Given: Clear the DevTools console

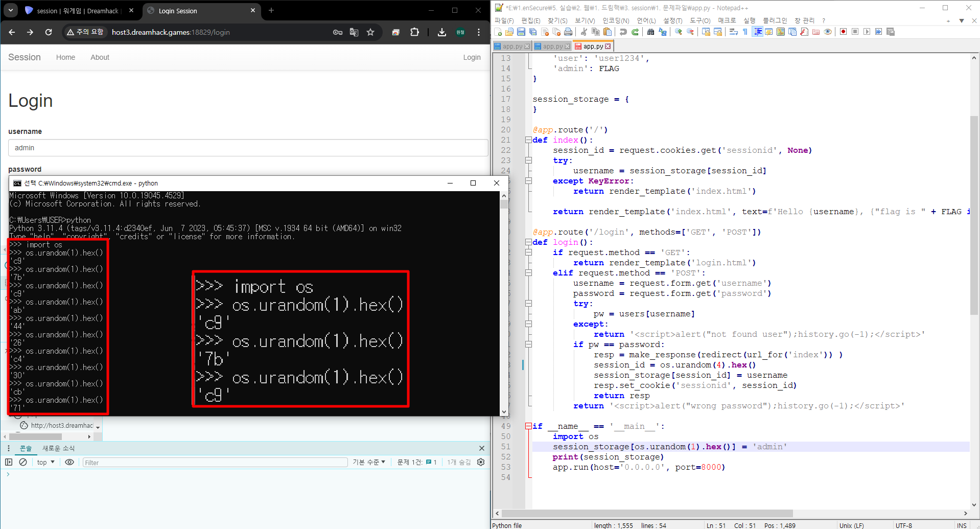Looking at the screenshot, I should tap(23, 462).
